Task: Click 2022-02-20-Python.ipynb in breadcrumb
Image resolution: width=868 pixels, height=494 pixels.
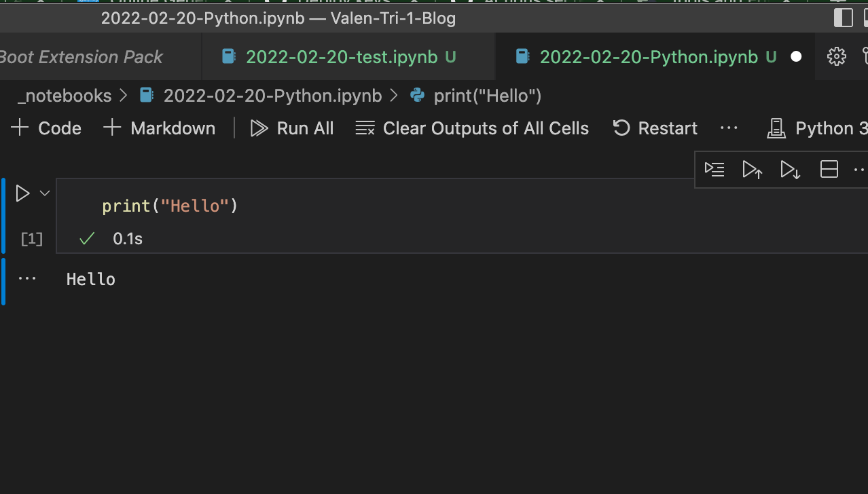Action: [x=273, y=96]
